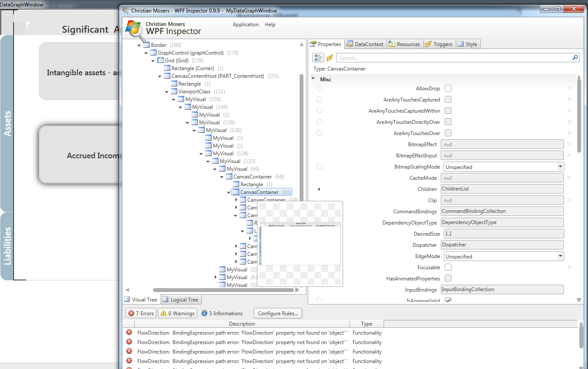Click Accrued Income box in DataGraphWindow
Screen dimensions: 588x369
(x=79, y=155)
